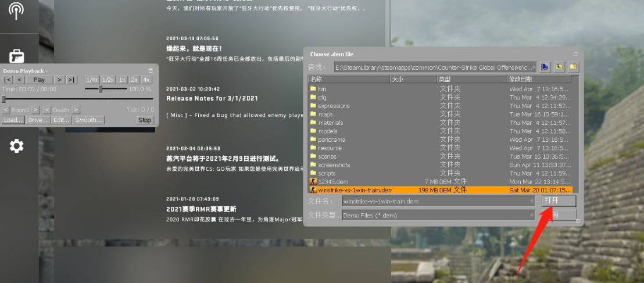Viewport: 644px width, 283px height.
Task: Click the Smooth... button
Action: click(88, 120)
